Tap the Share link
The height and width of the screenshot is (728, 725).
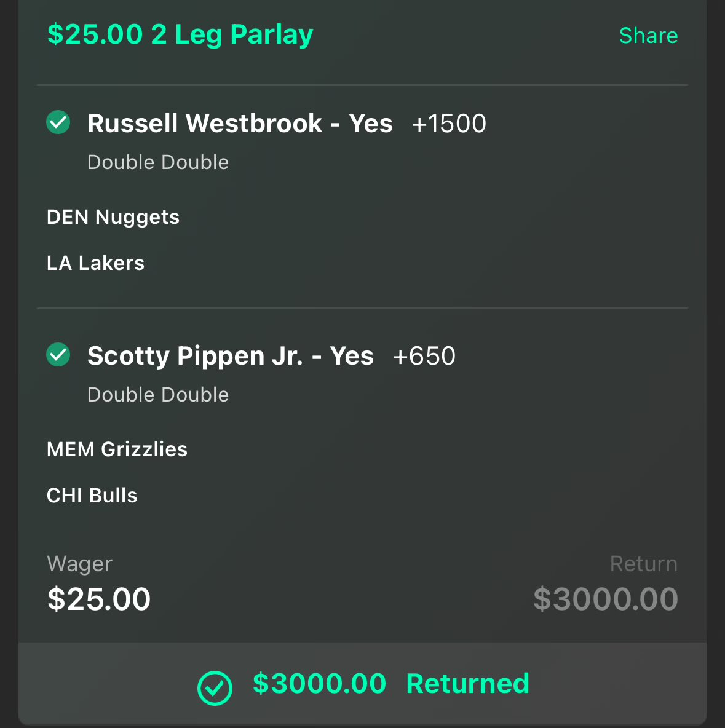coord(648,35)
